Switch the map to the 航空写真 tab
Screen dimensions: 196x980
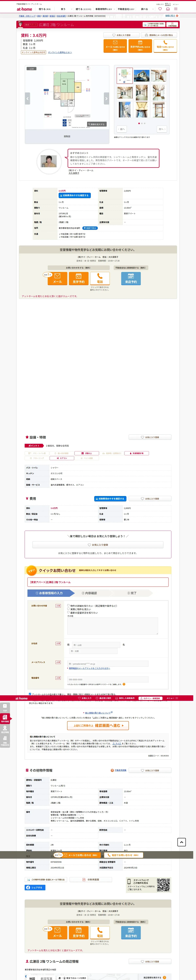(46, 979)
